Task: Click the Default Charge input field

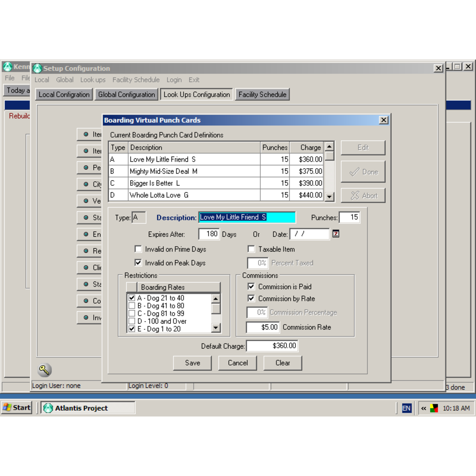Action: point(272,346)
